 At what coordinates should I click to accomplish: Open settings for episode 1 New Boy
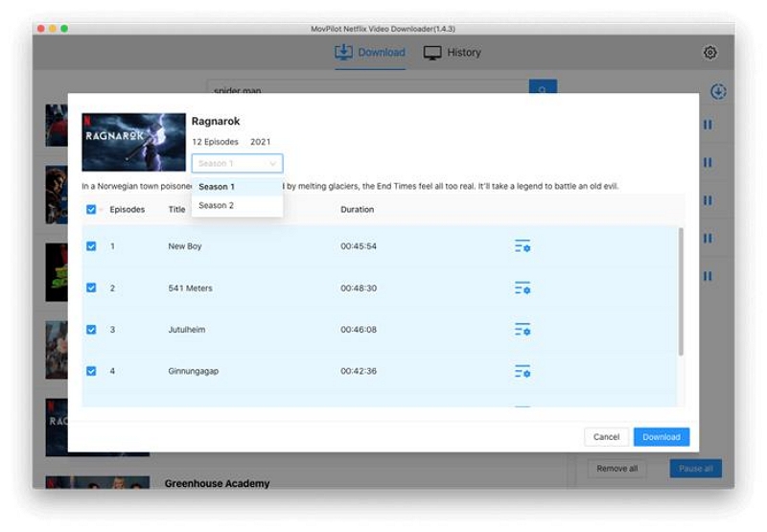523,246
